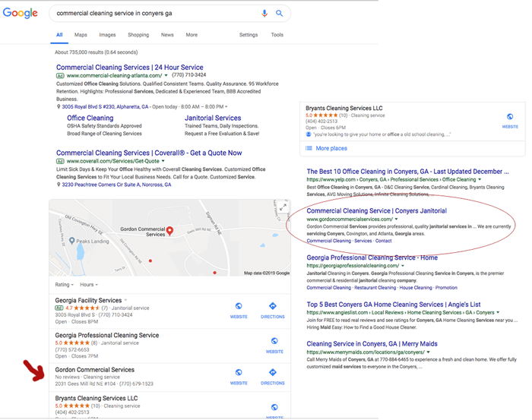Viewport: 532px width, 420px height.
Task: Click Restaurant Cleaning sitelink
Action: pos(375,287)
